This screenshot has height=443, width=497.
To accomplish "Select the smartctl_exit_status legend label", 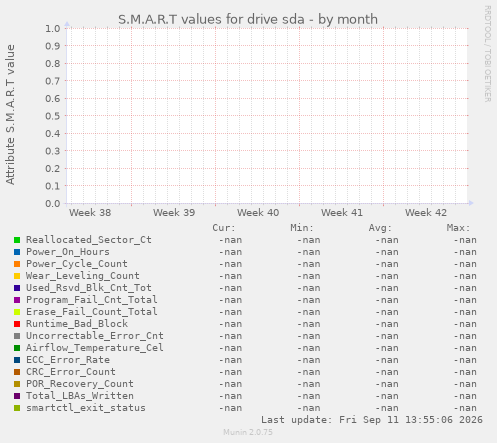I will 86,408.
